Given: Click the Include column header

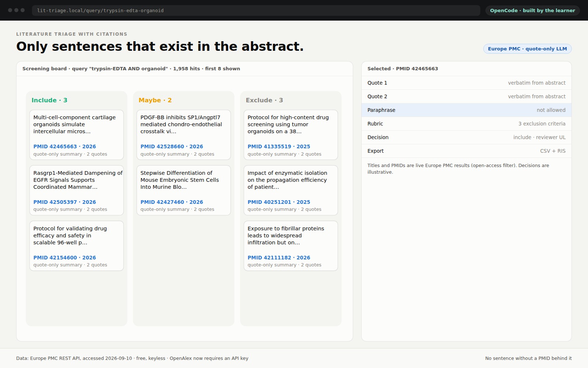Looking at the screenshot, I should 49,100.
